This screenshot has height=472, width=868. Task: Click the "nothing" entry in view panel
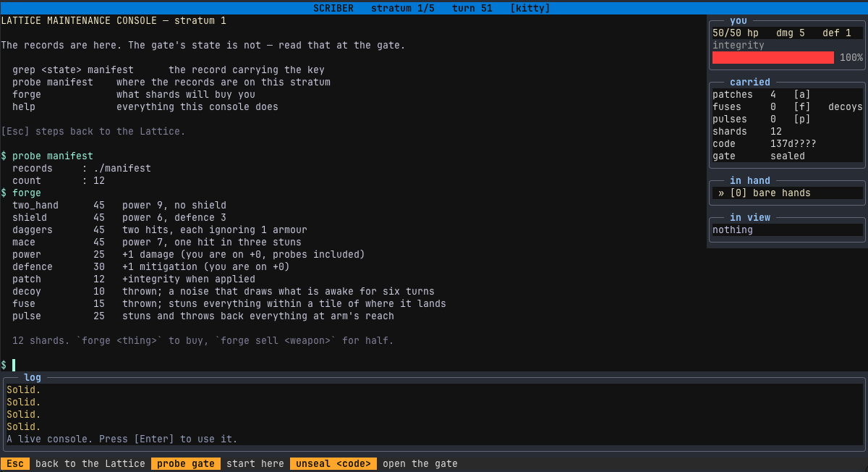733,229
